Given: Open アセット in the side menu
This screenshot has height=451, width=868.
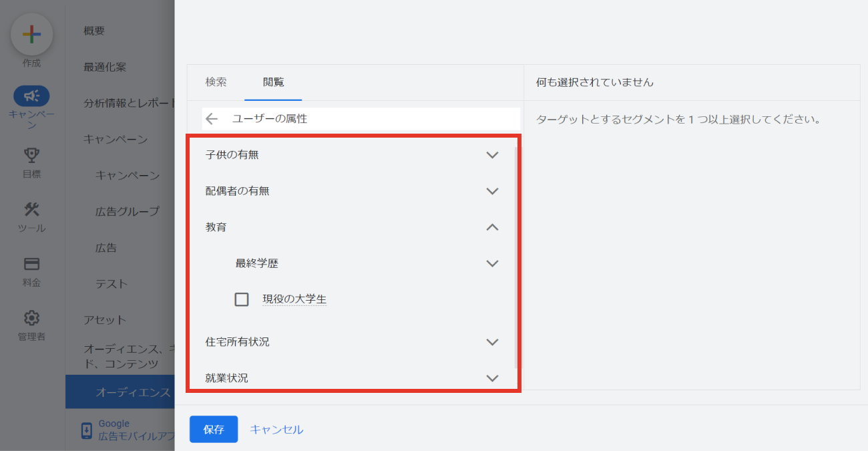Looking at the screenshot, I should click(105, 320).
